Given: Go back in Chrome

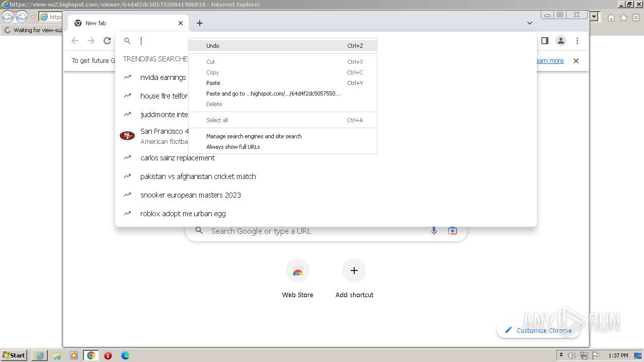Looking at the screenshot, I should click(75, 41).
